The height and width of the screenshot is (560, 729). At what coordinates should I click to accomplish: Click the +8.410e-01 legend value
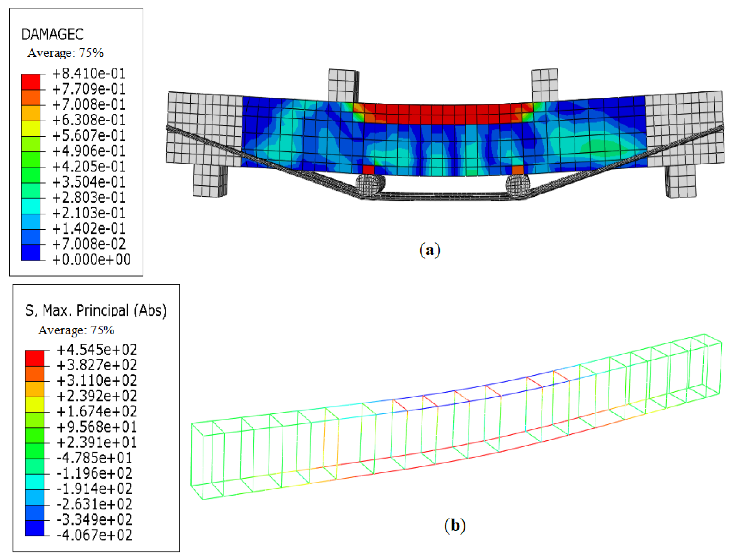[x=89, y=74]
